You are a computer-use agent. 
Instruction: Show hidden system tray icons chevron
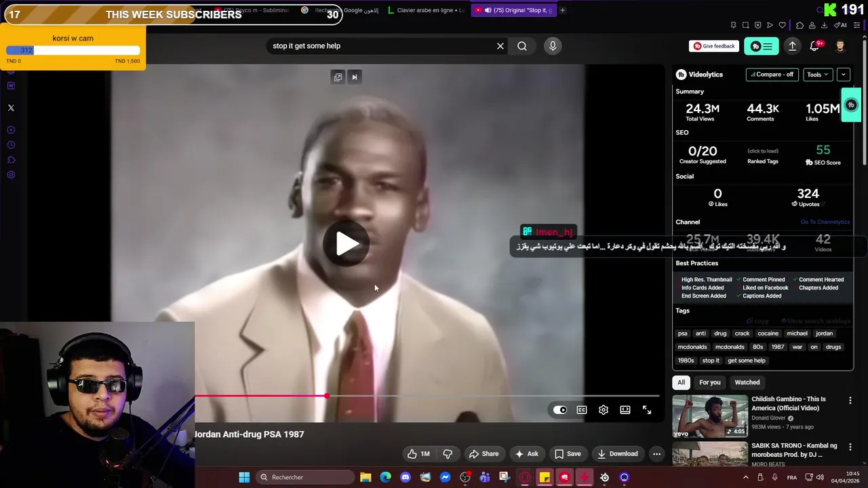tap(746, 477)
